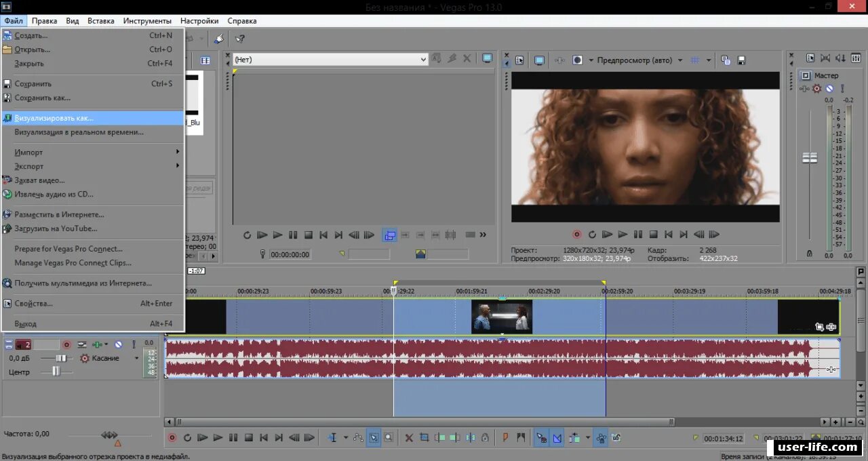Click the trimmer external monitor icon
The height and width of the screenshot is (461, 868).
click(x=487, y=59)
